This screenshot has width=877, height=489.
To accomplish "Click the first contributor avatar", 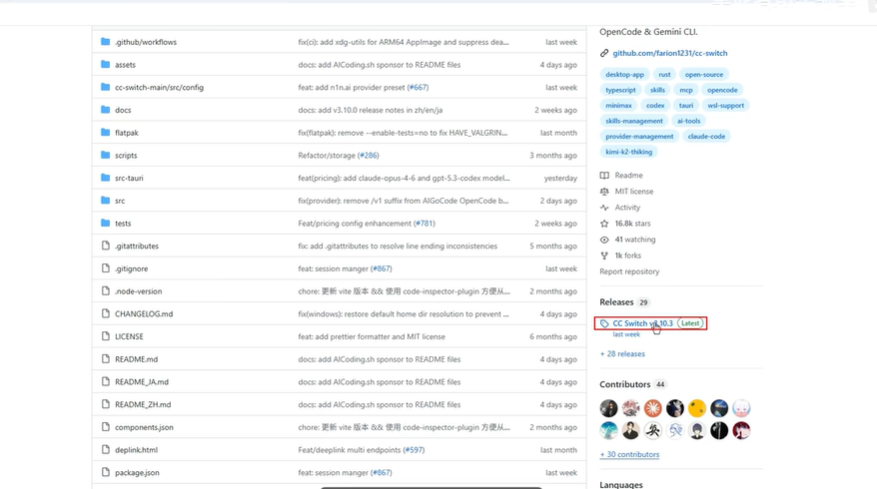I will coord(609,408).
